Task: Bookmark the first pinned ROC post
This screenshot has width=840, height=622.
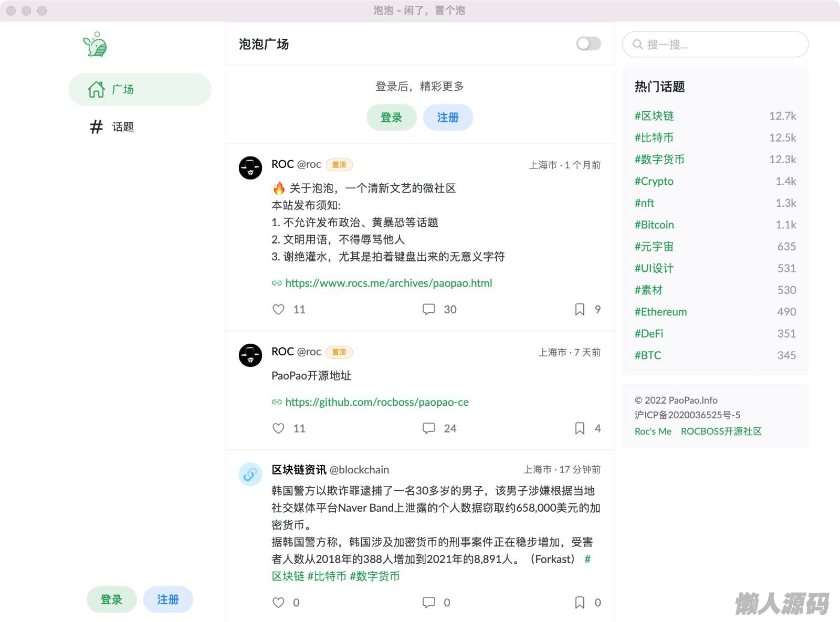Action: 580,310
